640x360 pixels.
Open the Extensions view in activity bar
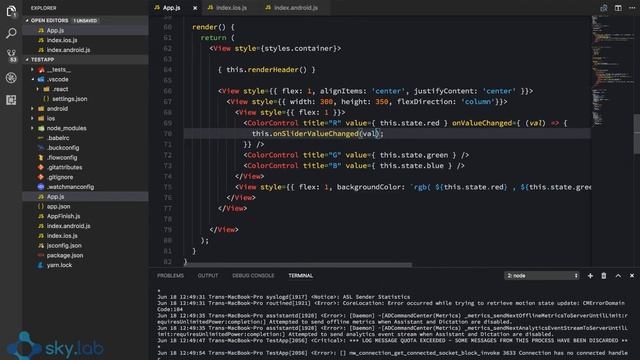point(11,100)
